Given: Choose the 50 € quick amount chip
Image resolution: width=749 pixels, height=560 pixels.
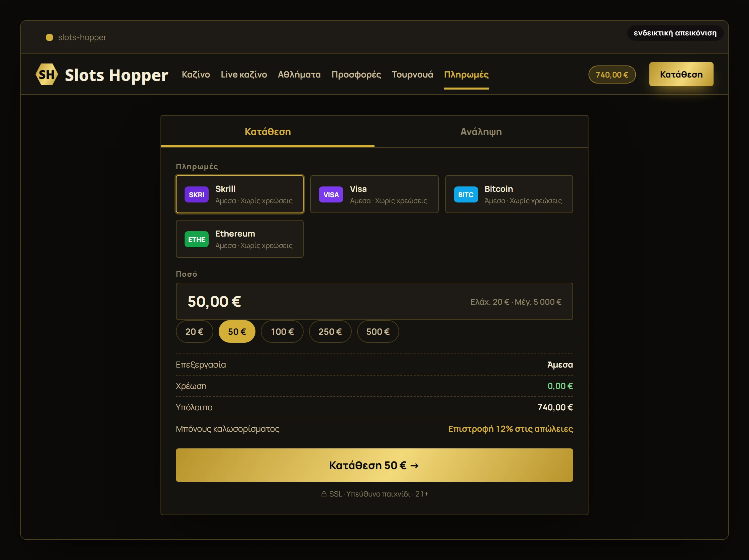Looking at the screenshot, I should (x=237, y=331).
